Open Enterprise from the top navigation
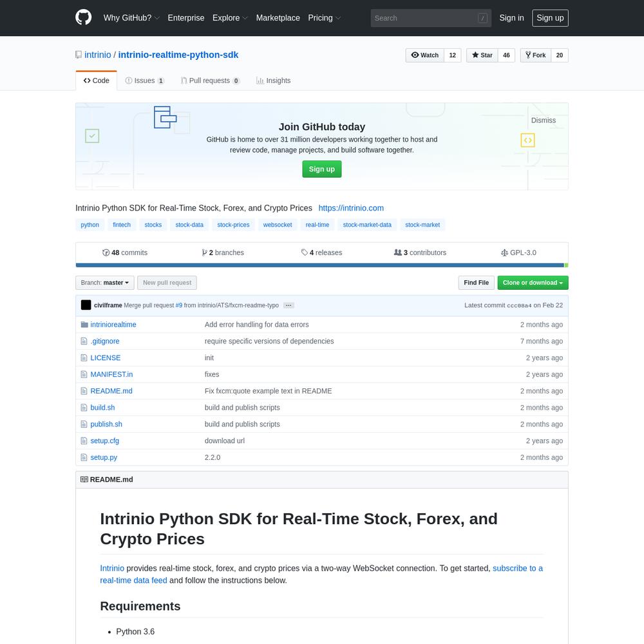This screenshot has height=644, width=644. pos(186,18)
